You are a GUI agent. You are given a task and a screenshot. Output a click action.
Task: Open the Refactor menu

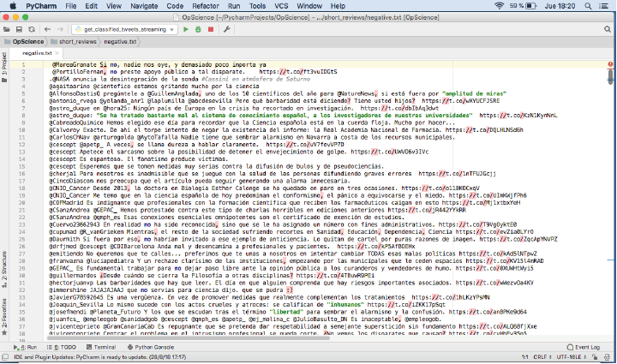201,6
